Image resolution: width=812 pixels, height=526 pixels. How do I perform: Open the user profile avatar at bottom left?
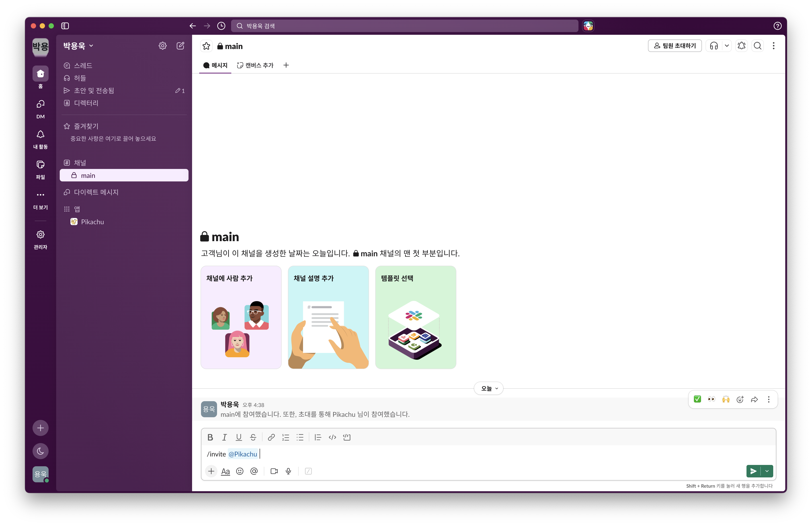[x=41, y=475]
